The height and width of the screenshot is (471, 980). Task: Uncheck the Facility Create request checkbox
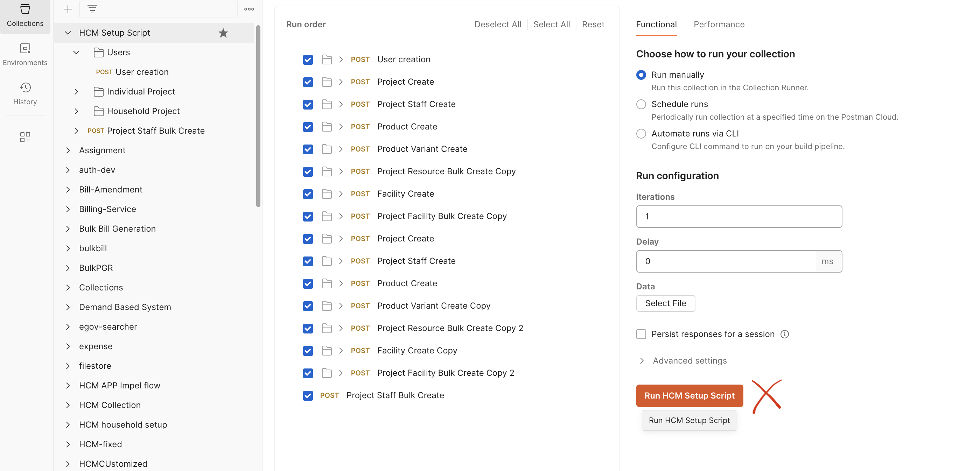point(308,194)
